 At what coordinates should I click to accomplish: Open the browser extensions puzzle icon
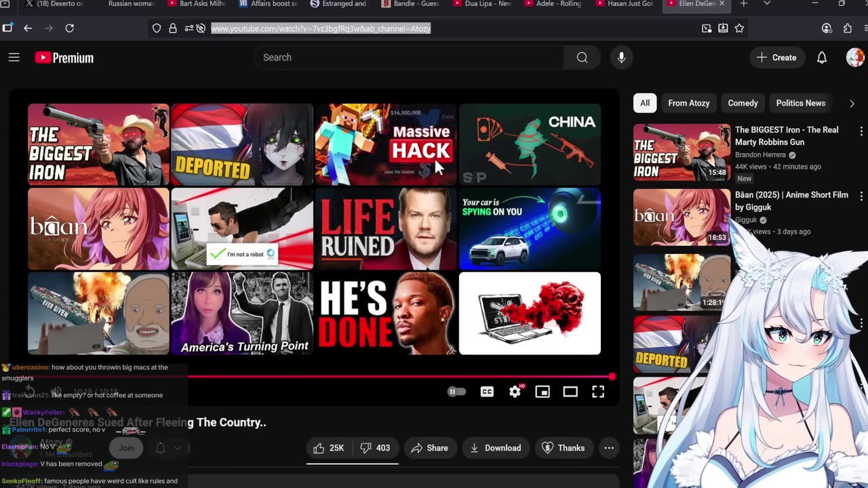pos(847,28)
